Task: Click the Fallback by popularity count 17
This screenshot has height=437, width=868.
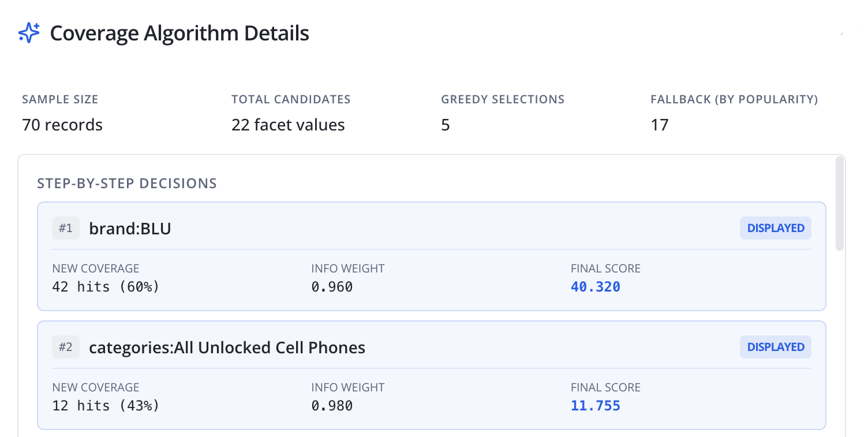Action: pyautogui.click(x=659, y=125)
